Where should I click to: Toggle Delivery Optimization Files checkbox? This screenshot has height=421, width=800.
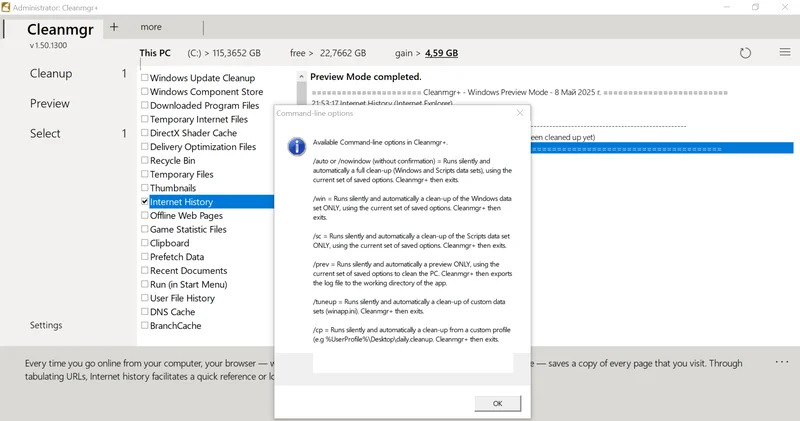[145, 146]
